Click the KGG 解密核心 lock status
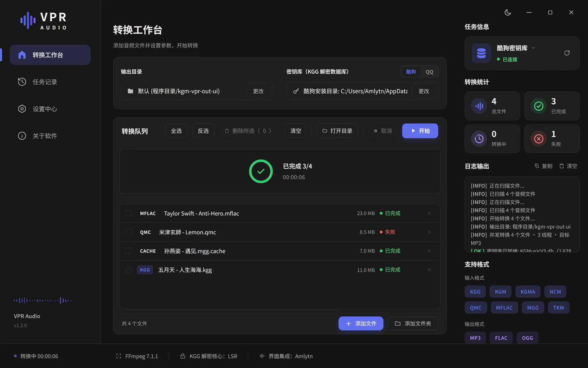 pyautogui.click(x=209, y=356)
